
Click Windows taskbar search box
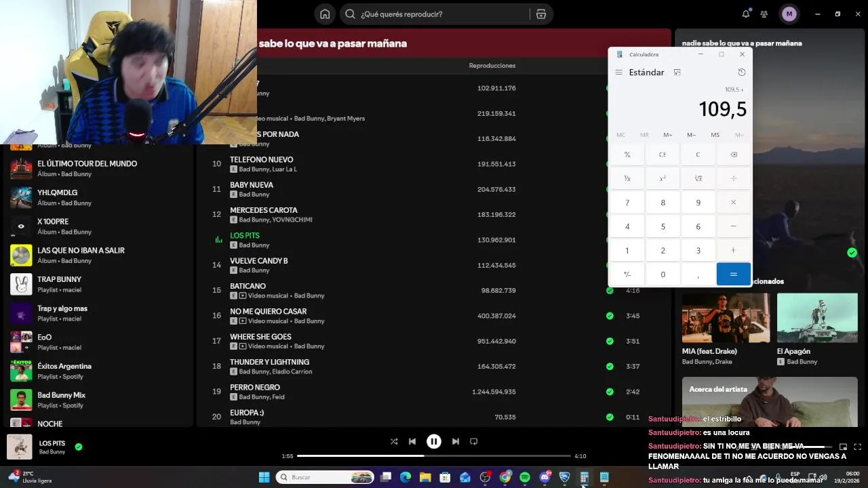(x=325, y=477)
